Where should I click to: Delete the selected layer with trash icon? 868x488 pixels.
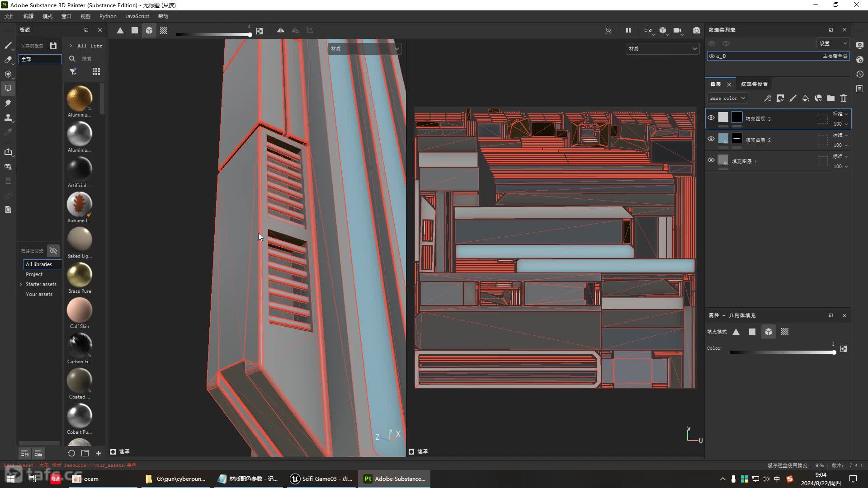(x=844, y=98)
